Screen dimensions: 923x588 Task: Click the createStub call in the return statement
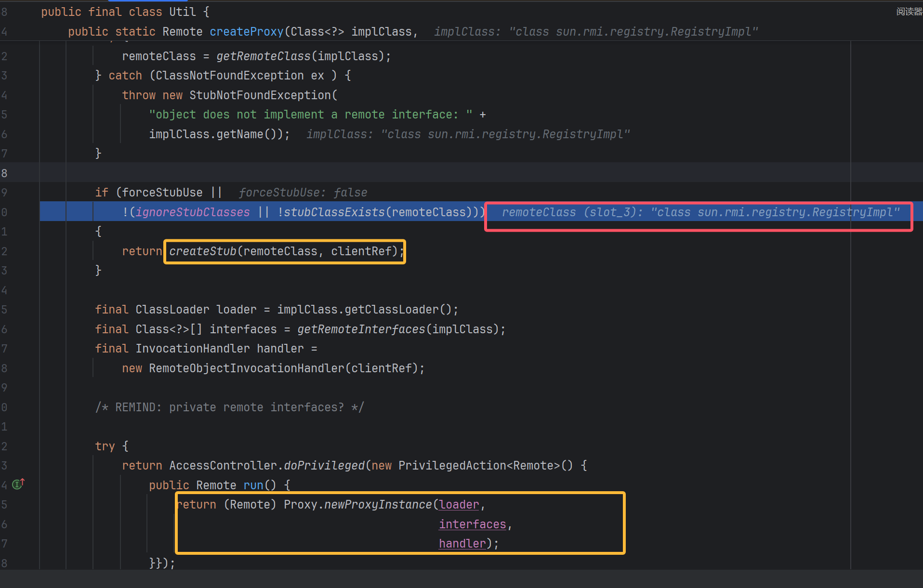click(202, 251)
